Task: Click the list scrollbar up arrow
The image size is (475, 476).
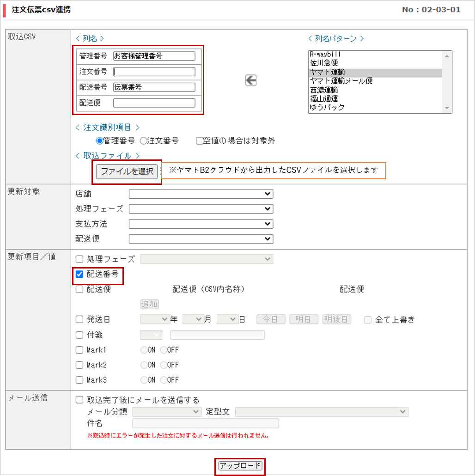Action: coord(447,56)
